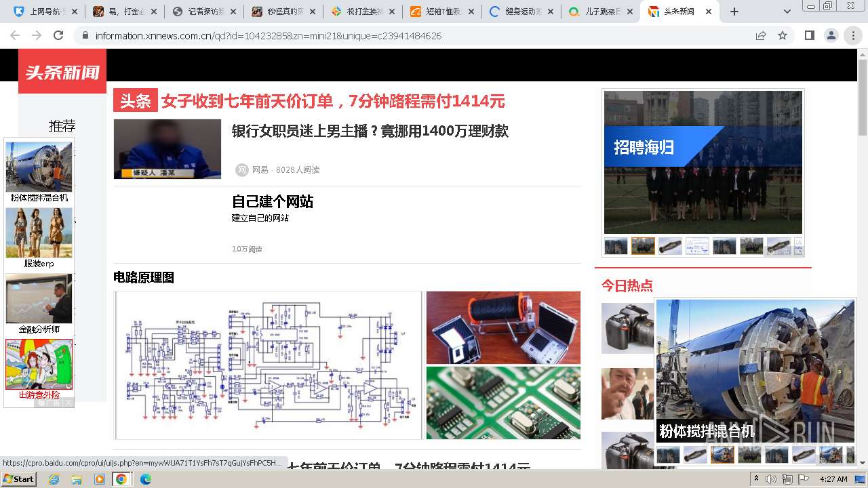Open the media player taskbar icon
Viewport: 868px width, 488px height.
[99, 479]
